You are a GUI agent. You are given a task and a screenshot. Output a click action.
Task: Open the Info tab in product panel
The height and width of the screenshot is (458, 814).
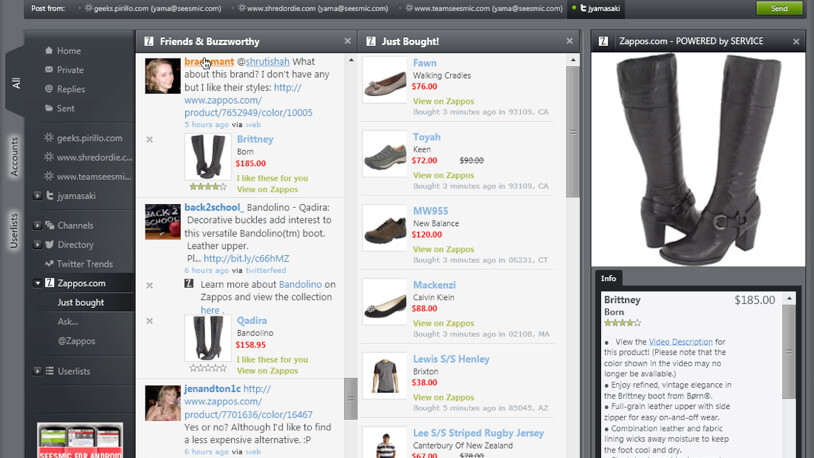(x=608, y=278)
